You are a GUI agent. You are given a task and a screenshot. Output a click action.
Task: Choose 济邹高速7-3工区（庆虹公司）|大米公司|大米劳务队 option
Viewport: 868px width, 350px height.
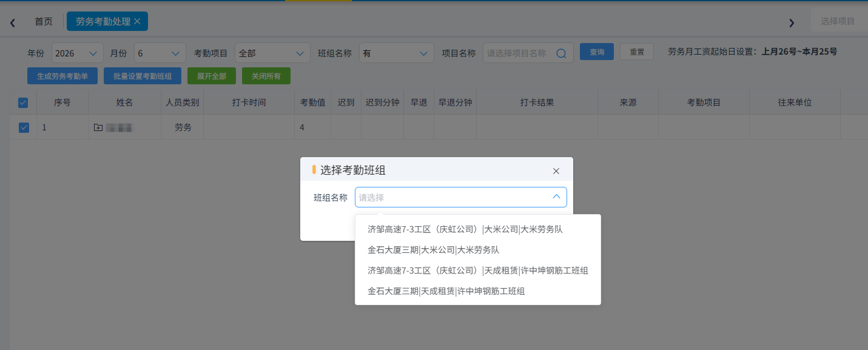point(478,229)
